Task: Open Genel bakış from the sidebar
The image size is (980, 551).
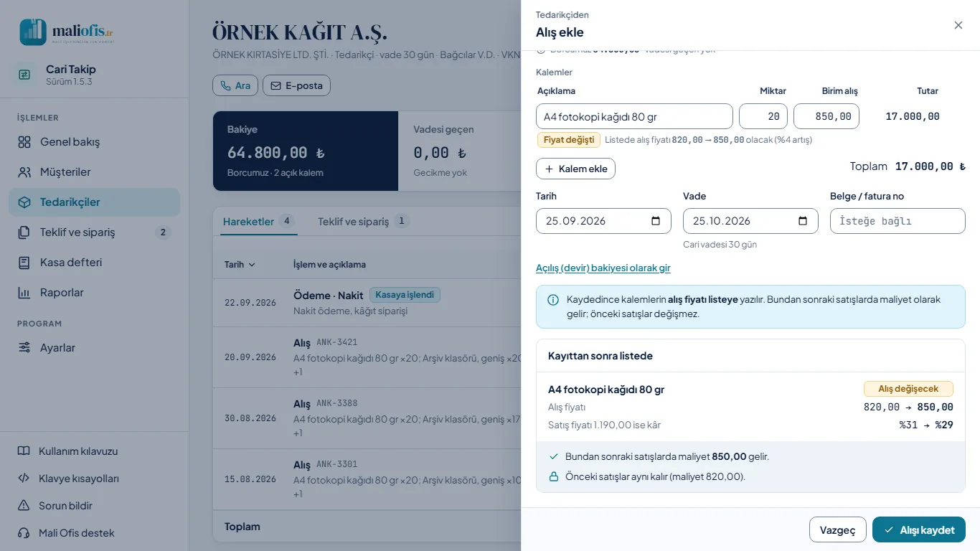Action: [94, 142]
